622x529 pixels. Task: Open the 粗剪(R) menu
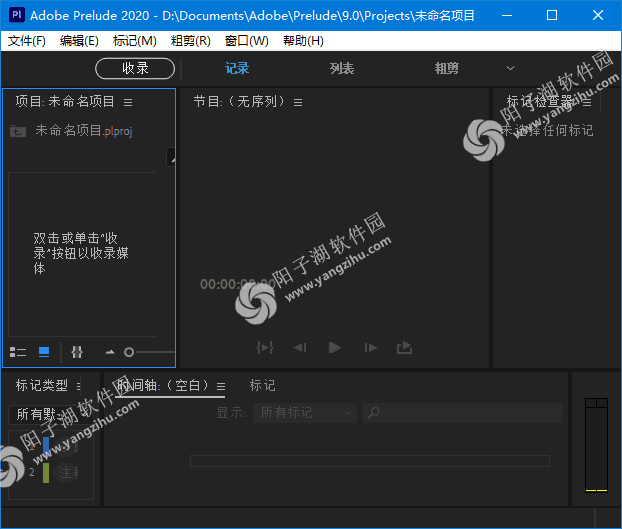191,41
